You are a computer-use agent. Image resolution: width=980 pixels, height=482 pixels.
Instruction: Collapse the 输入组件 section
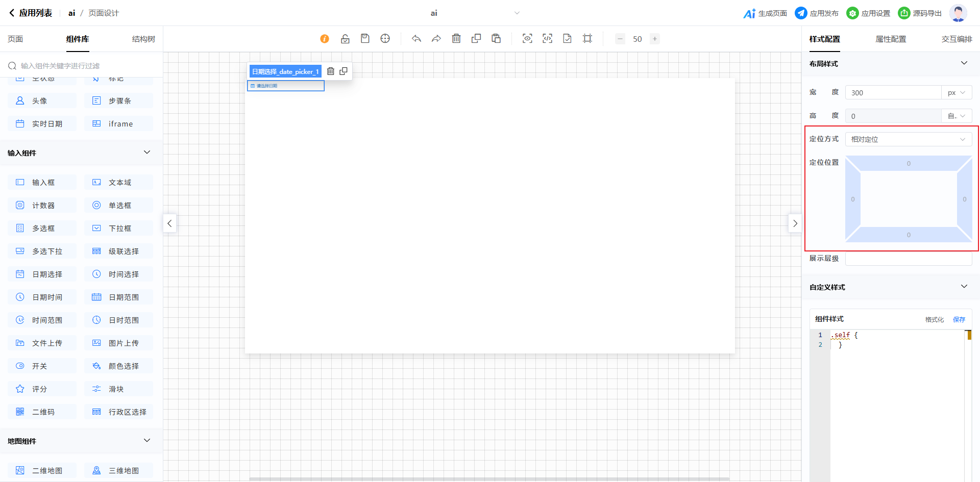pos(147,153)
